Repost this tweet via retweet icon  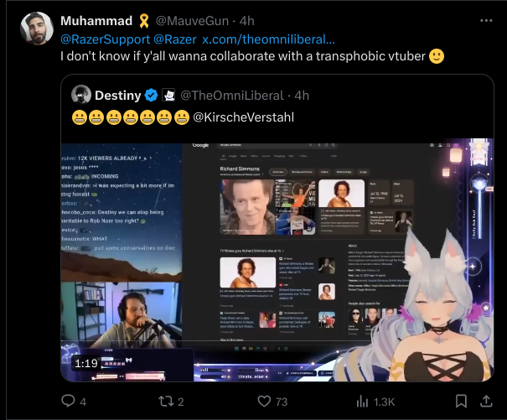pos(166,402)
